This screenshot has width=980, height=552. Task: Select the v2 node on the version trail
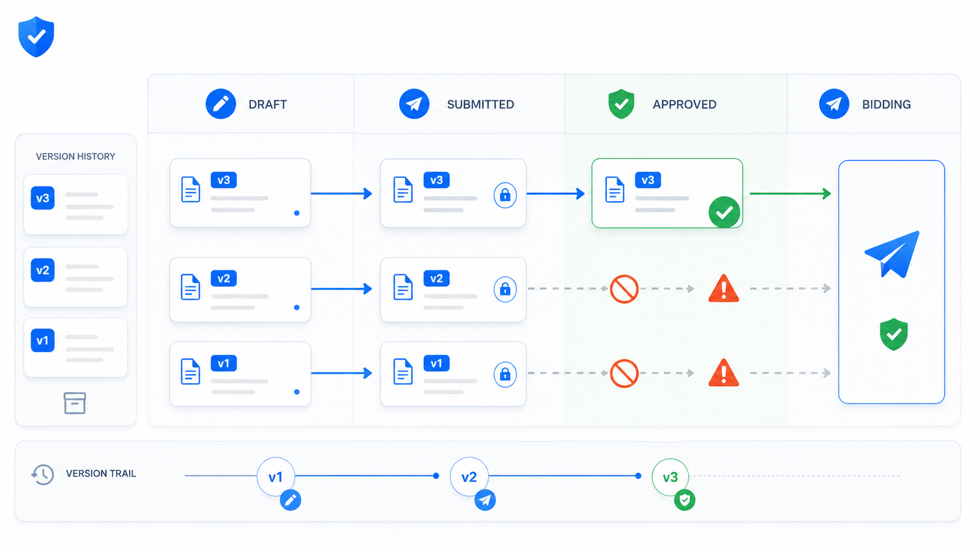(x=469, y=476)
